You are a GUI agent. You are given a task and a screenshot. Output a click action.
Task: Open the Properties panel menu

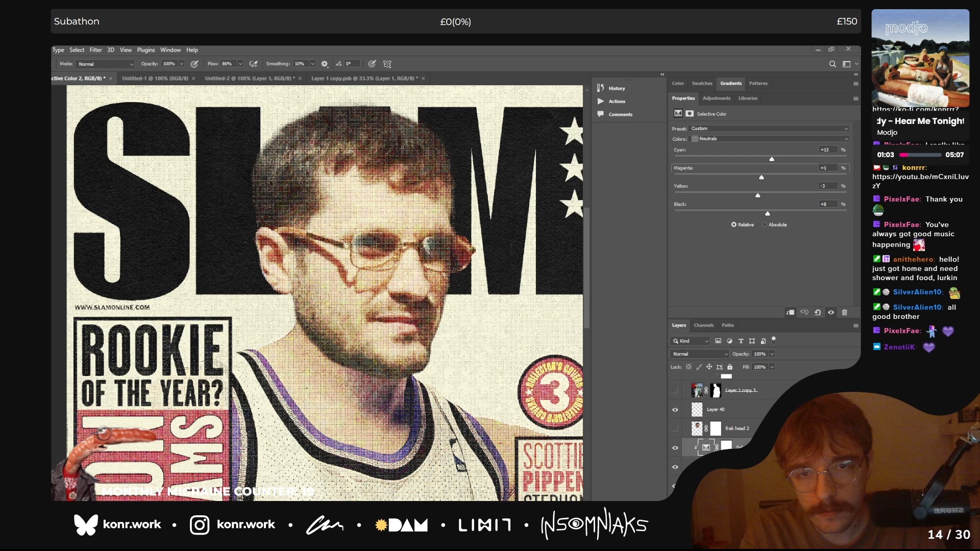click(x=856, y=98)
